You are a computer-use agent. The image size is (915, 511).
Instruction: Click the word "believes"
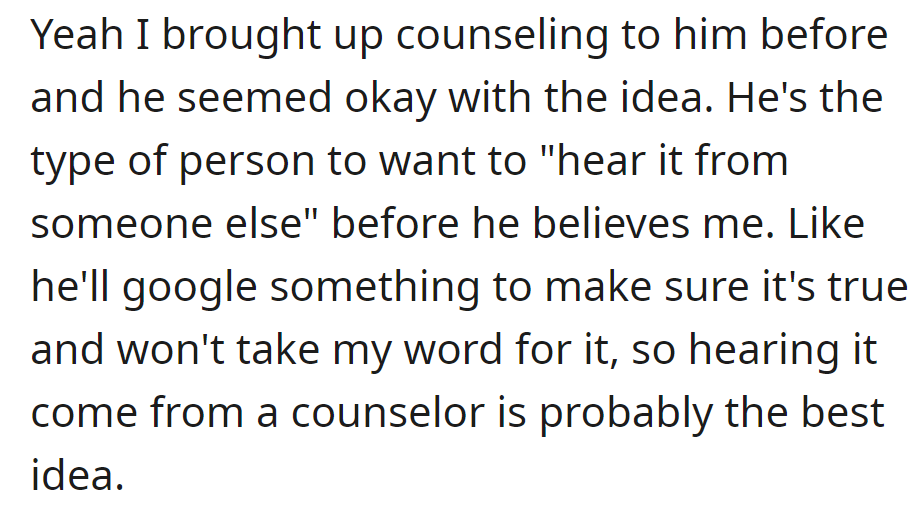click(610, 223)
